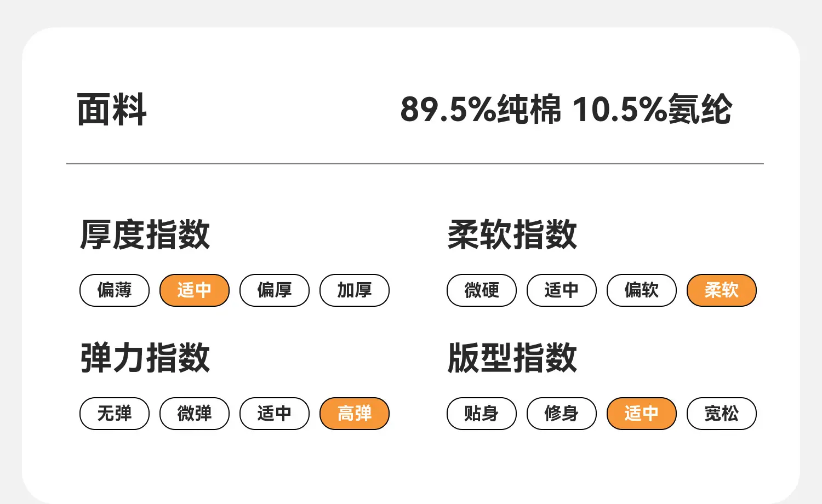Click the 版型指数 section heading
Viewport: 822px width, 504px height.
point(512,358)
